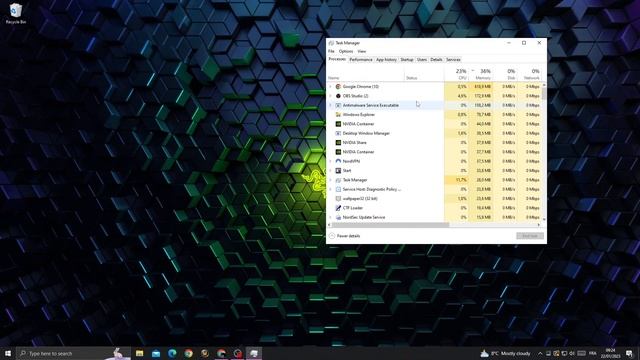Sort by the Name column header

tap(365, 74)
